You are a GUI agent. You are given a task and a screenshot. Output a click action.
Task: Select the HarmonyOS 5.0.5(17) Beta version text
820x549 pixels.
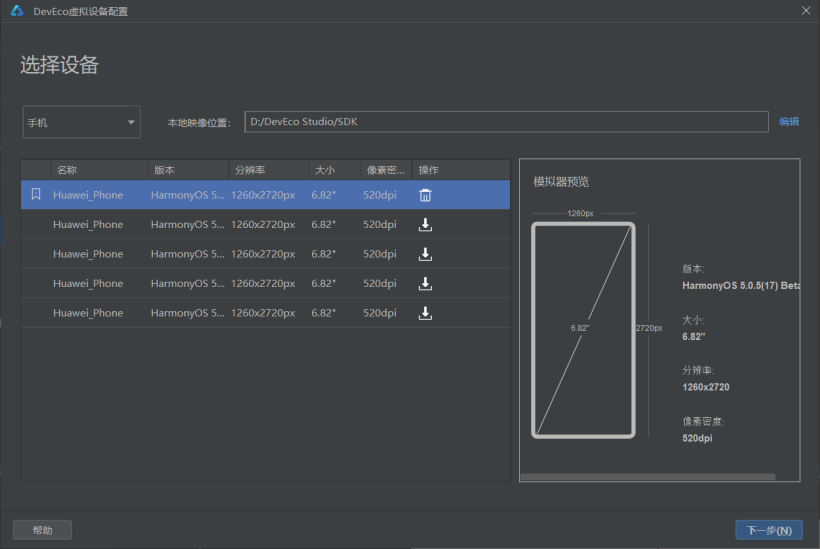tap(741, 285)
